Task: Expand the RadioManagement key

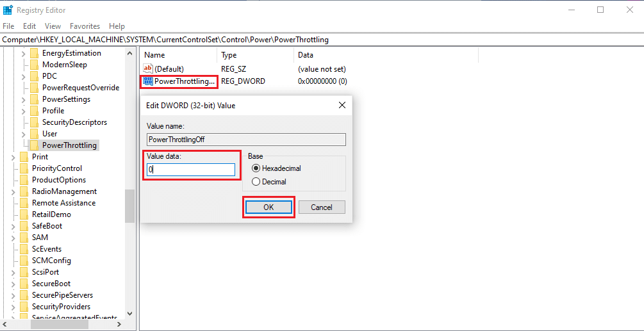Action: pyautogui.click(x=13, y=191)
